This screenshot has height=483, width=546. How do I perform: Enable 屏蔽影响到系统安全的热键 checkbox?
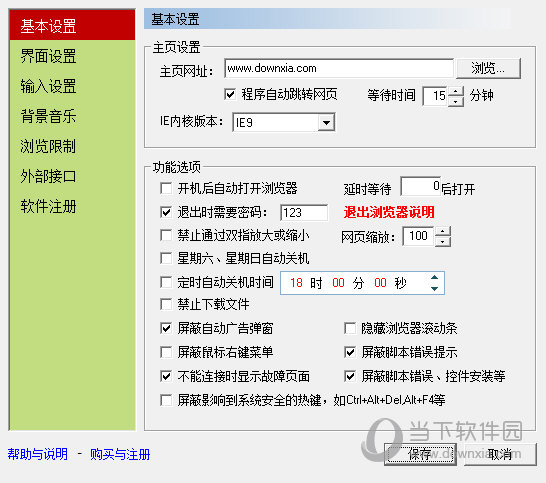tap(166, 400)
